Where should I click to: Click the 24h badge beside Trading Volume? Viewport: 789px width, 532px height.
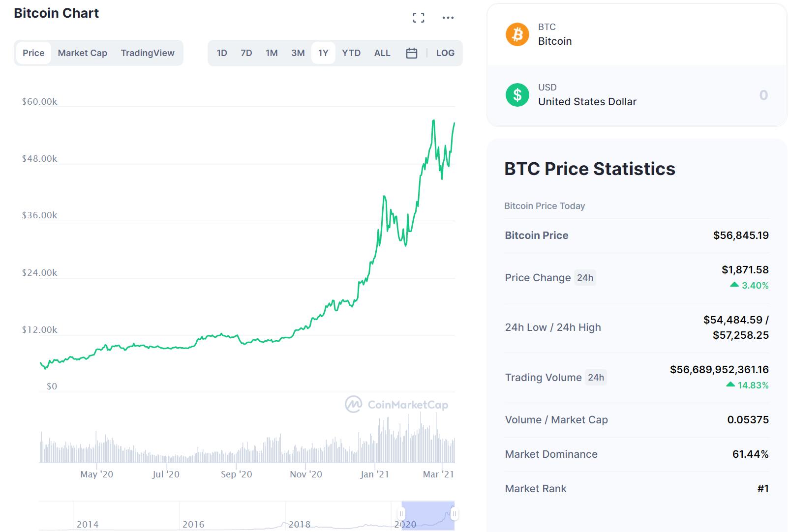click(596, 378)
